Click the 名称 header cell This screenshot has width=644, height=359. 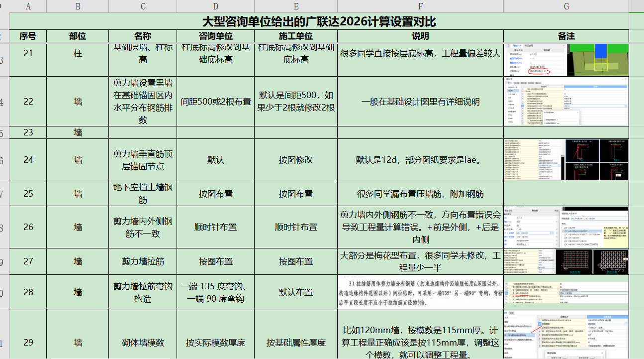click(143, 36)
